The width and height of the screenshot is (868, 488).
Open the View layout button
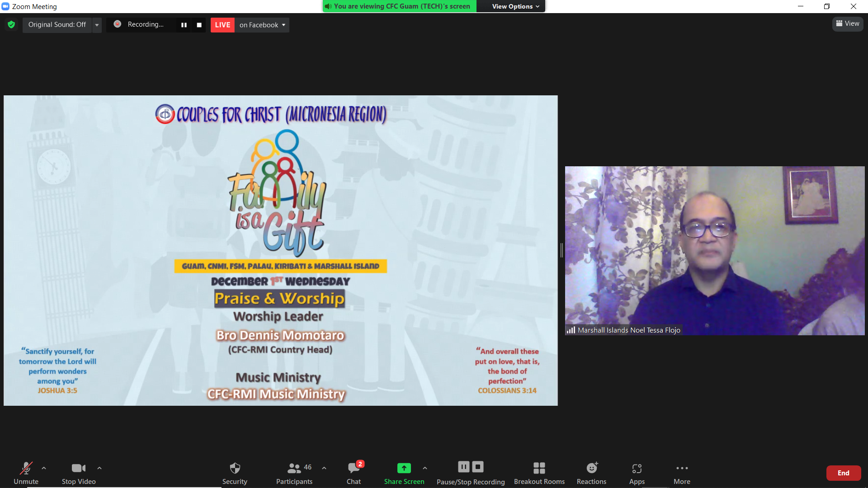848,23
